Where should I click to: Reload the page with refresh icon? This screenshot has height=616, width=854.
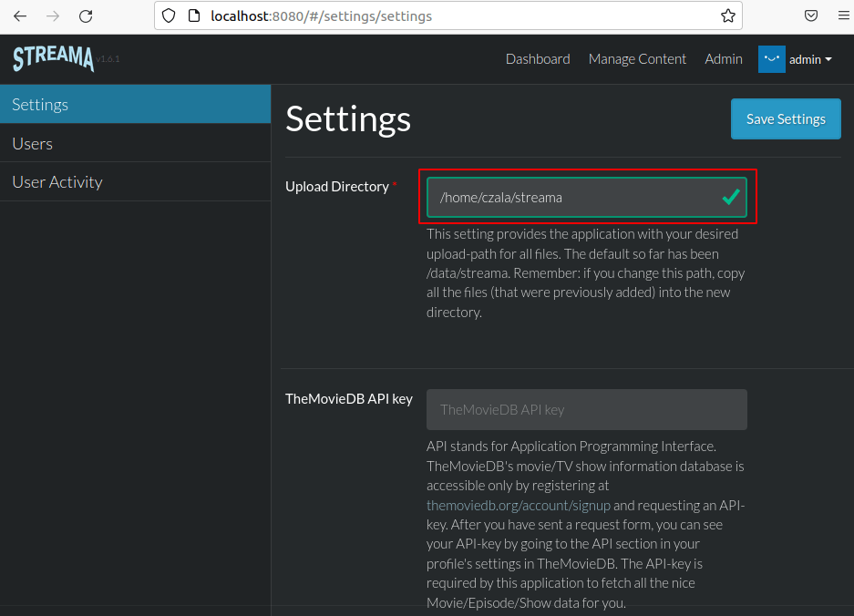pyautogui.click(x=86, y=16)
